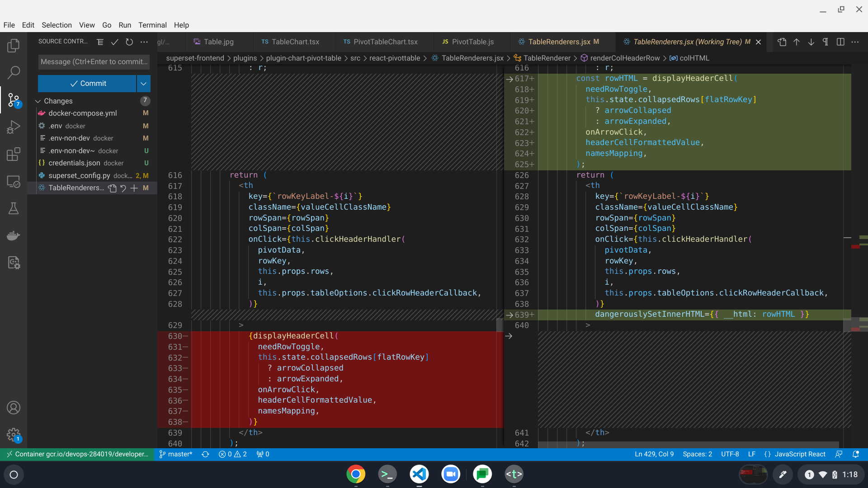Go to next change arrow

coord(811,42)
